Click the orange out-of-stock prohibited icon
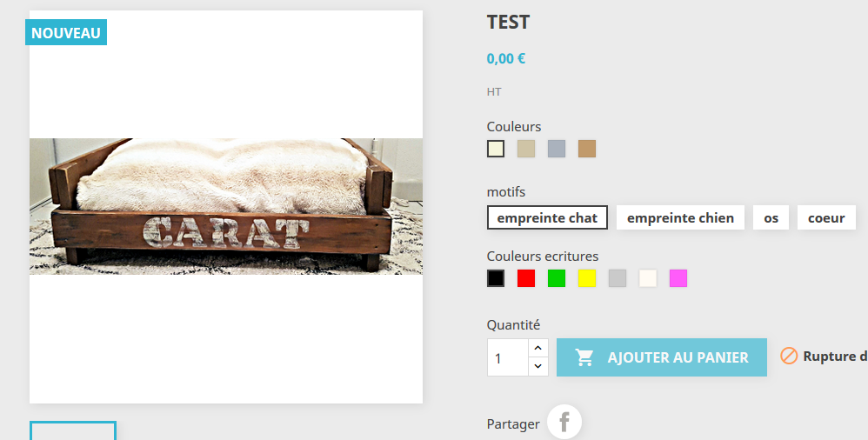Viewport: 868px width, 440px height. pos(789,356)
